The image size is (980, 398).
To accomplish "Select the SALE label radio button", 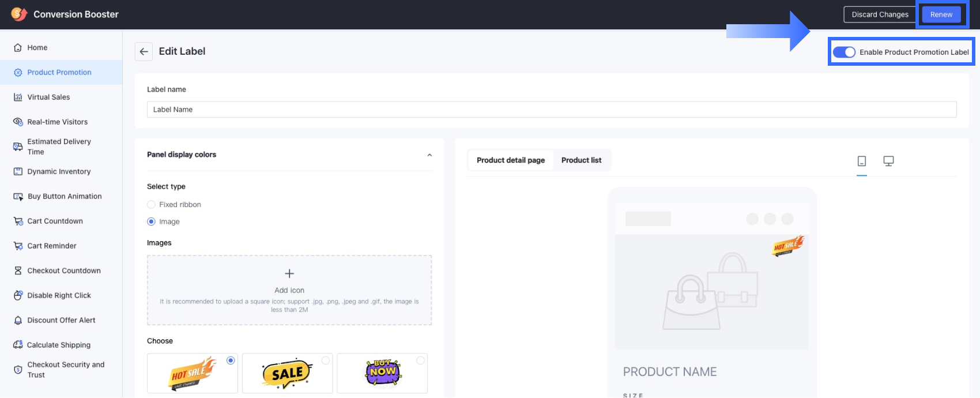I will [x=326, y=361].
